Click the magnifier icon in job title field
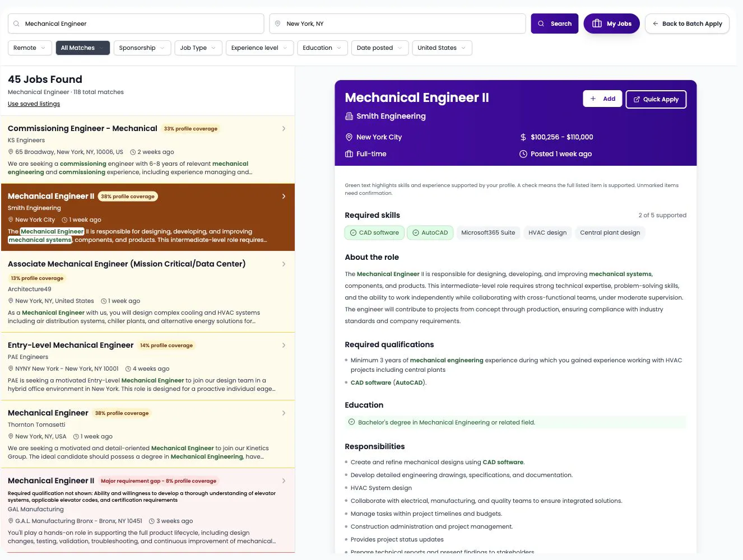Viewport: 743px width, 560px height. tap(16, 24)
